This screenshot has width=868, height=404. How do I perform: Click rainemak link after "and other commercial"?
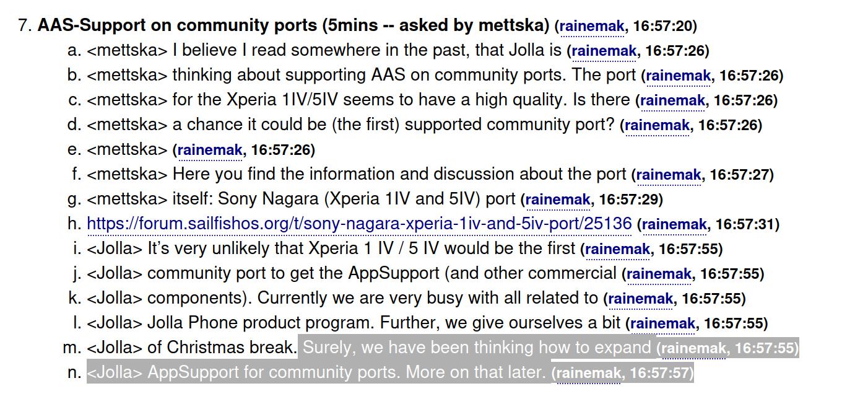point(659,274)
